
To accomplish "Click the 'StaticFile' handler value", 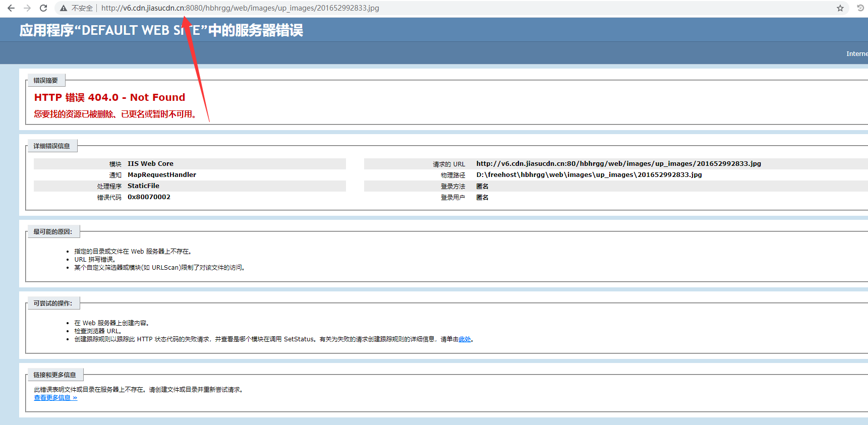I will (143, 186).
